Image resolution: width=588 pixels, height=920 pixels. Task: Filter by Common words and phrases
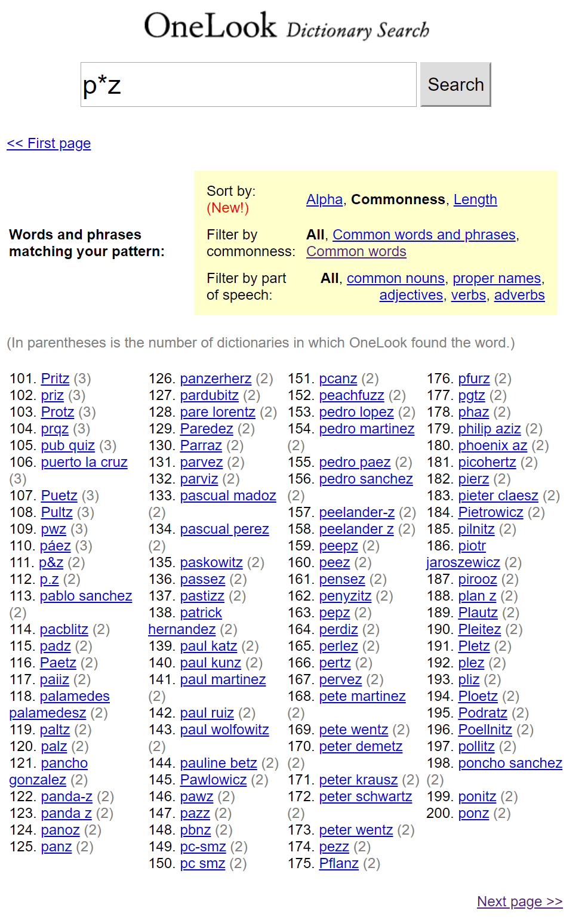tap(424, 235)
